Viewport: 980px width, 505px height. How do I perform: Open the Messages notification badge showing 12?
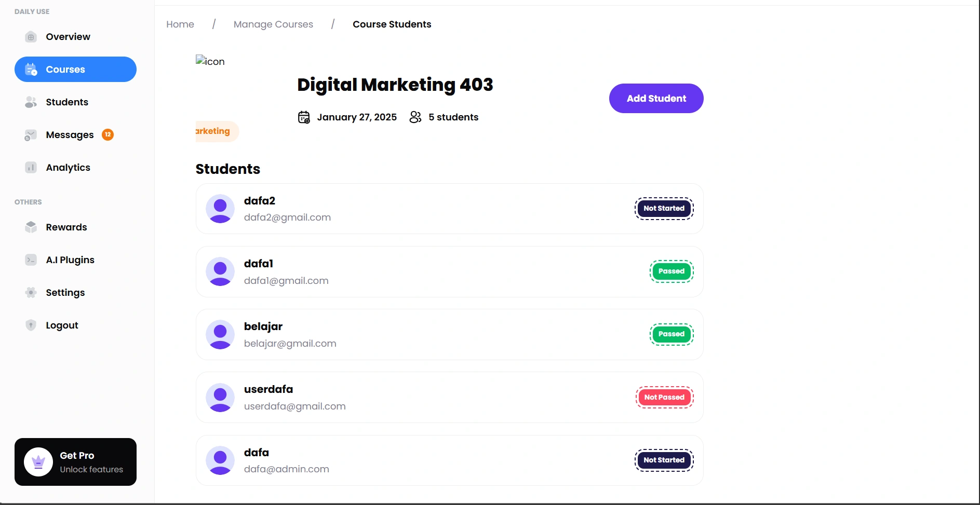pyautogui.click(x=108, y=135)
